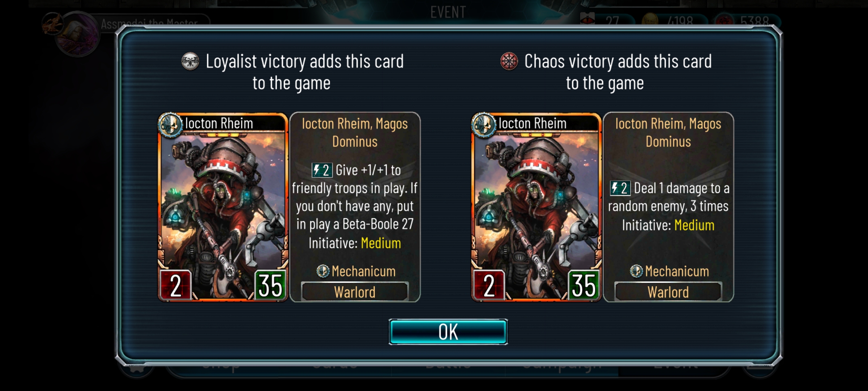Click Mechanicum faction icon on right card title

click(484, 125)
